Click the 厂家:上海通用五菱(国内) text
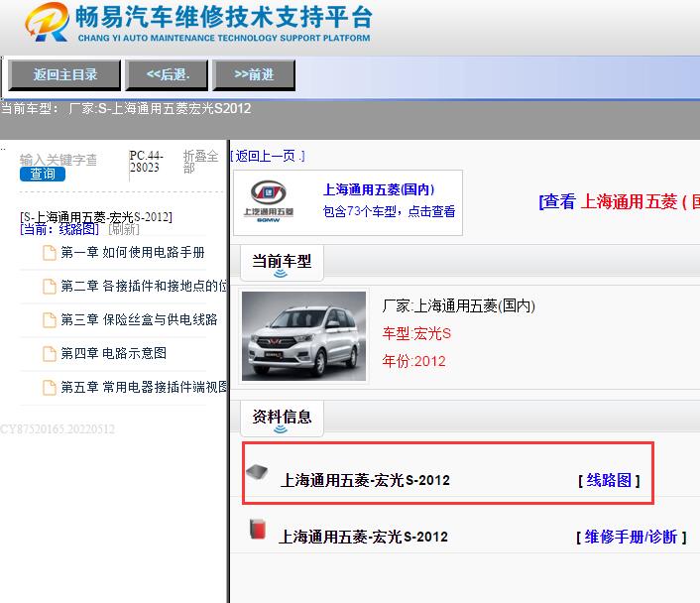 (x=458, y=306)
